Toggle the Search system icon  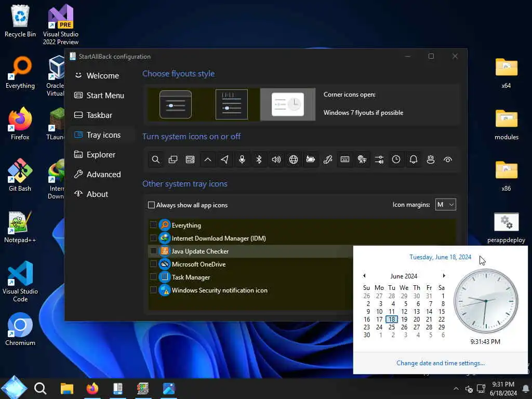pyautogui.click(x=156, y=159)
